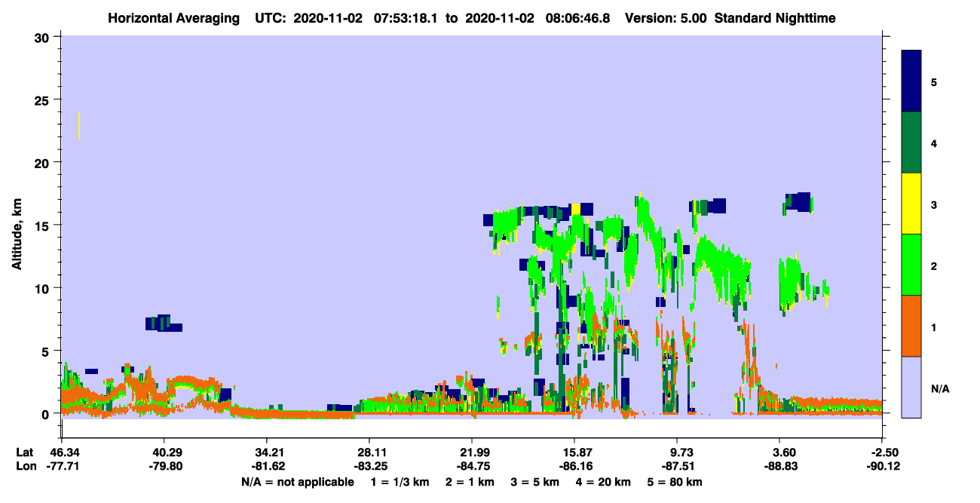Viewport: 980px width, 503px height.
Task: Click the lavender N/A colorbar segment
Action: [x=911, y=387]
